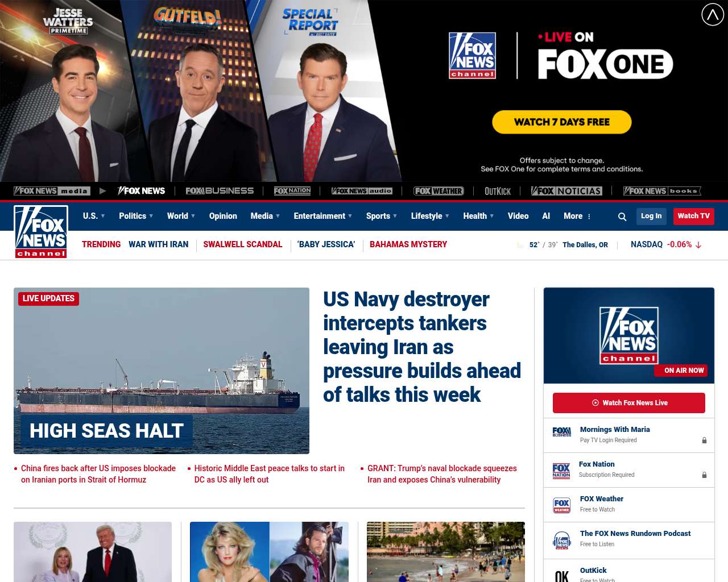Open the beach scene story thumbnail
The width and height of the screenshot is (728, 582).
click(x=446, y=552)
